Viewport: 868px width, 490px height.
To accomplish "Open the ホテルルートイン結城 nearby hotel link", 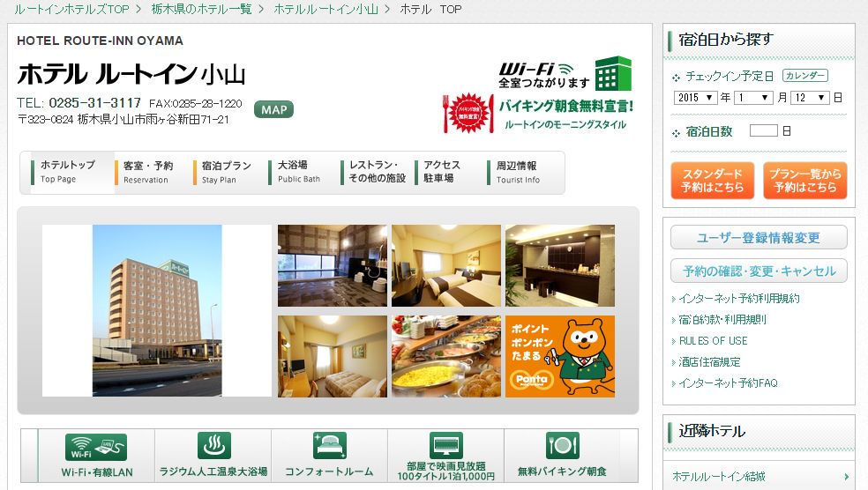I will point(719,476).
